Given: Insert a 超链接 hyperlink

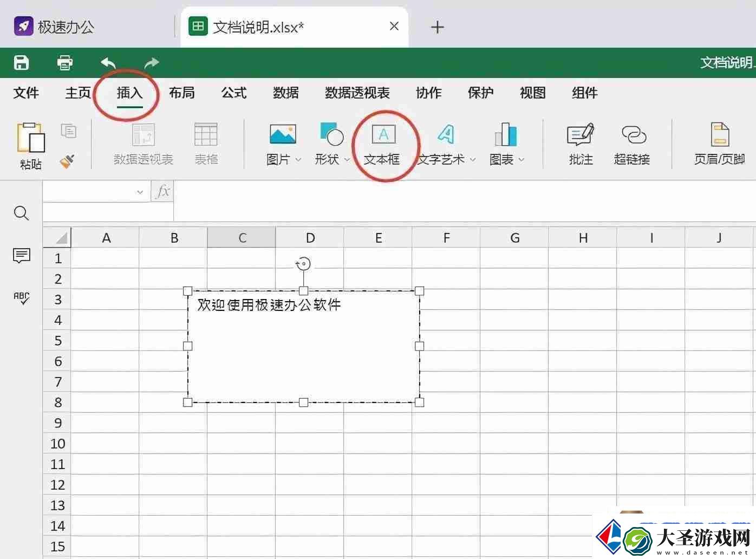Looking at the screenshot, I should coord(632,145).
